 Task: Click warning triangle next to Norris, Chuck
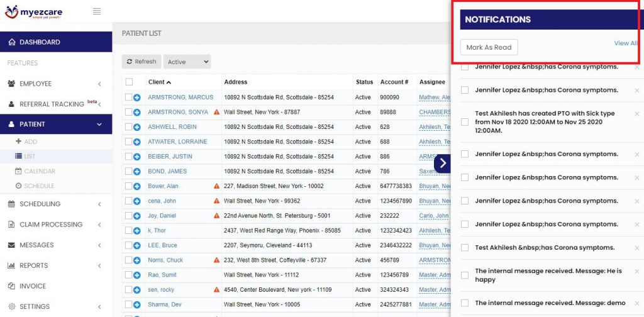click(216, 260)
